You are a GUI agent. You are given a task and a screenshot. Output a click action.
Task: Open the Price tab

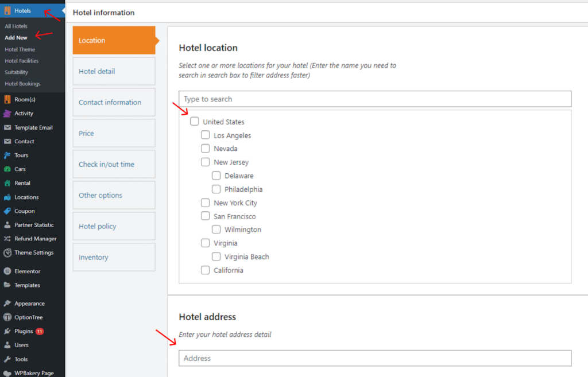click(x=114, y=133)
